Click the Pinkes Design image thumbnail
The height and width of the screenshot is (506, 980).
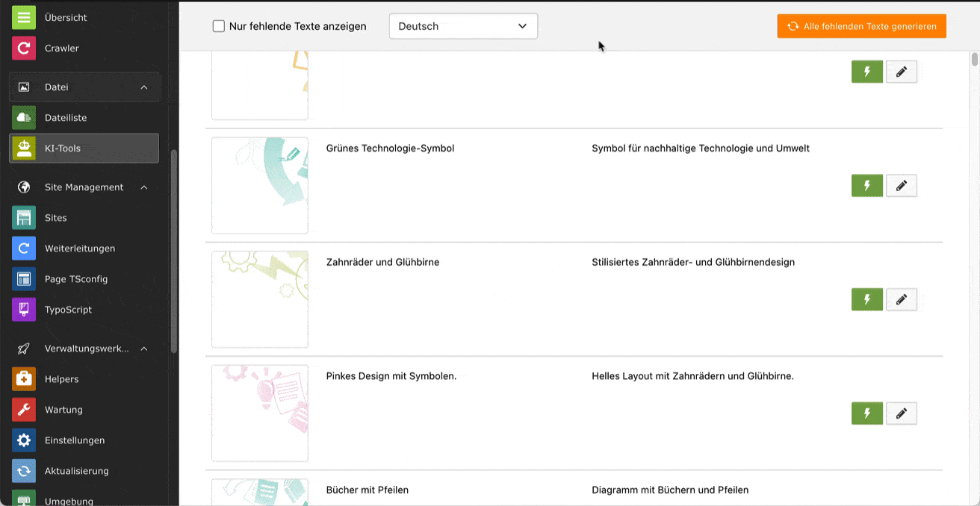coord(260,413)
